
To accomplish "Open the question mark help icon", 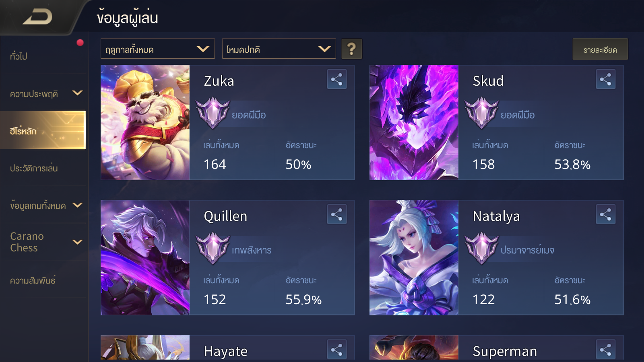I will [351, 49].
